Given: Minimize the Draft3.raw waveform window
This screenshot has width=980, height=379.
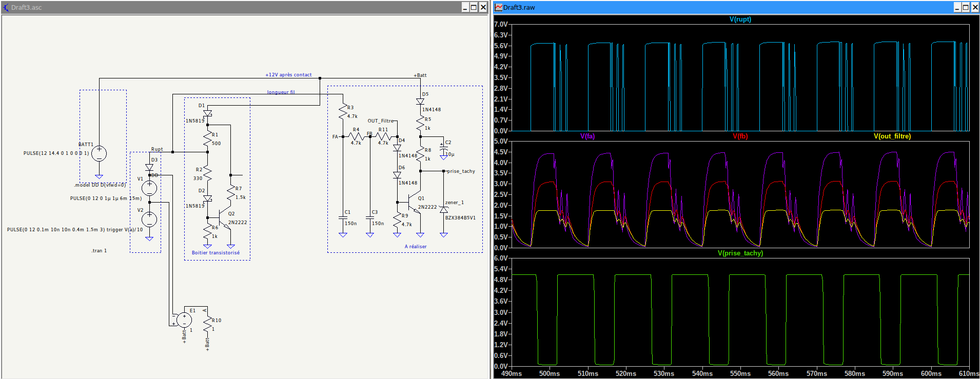Looking at the screenshot, I should tap(957, 7).
